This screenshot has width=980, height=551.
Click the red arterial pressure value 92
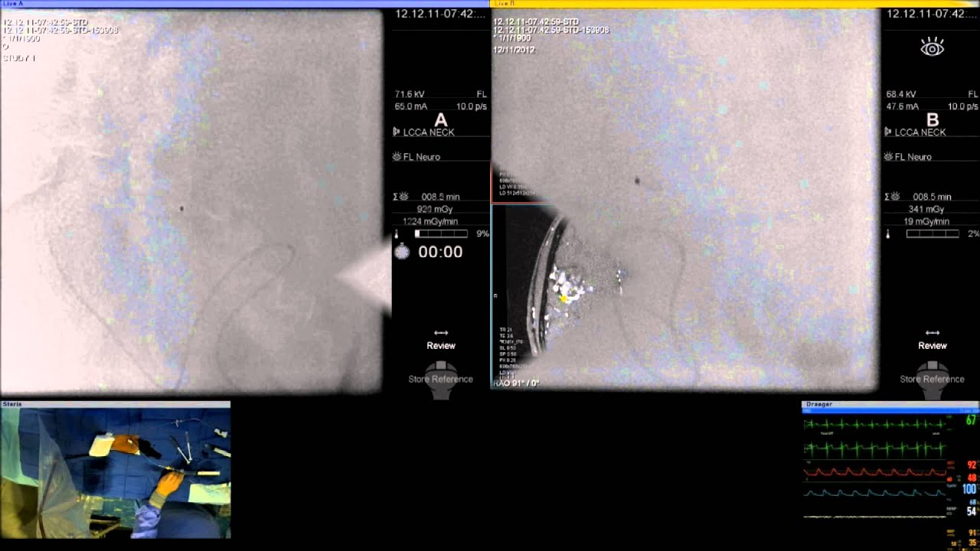click(972, 465)
